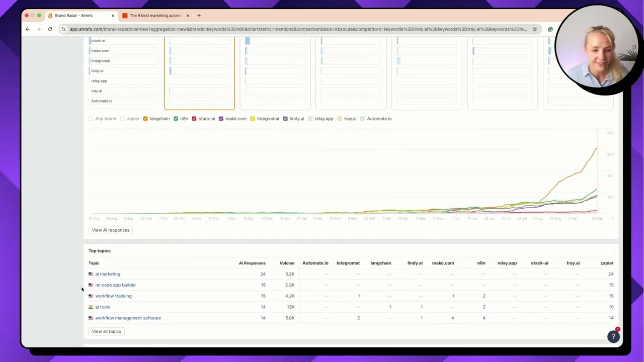Click flag beside workflow management software

tap(91, 318)
